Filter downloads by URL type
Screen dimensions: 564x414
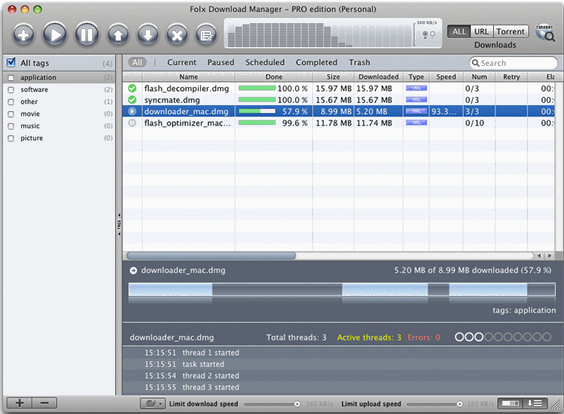482,32
